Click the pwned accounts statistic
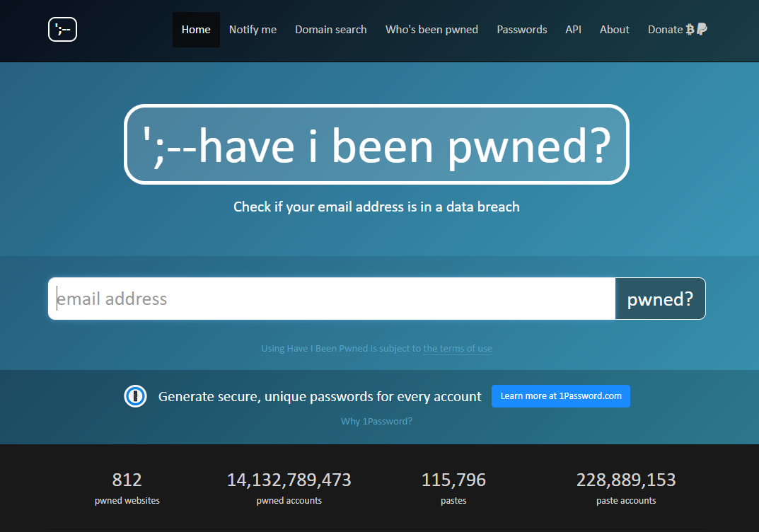Image resolution: width=759 pixels, height=532 pixels. (x=289, y=487)
